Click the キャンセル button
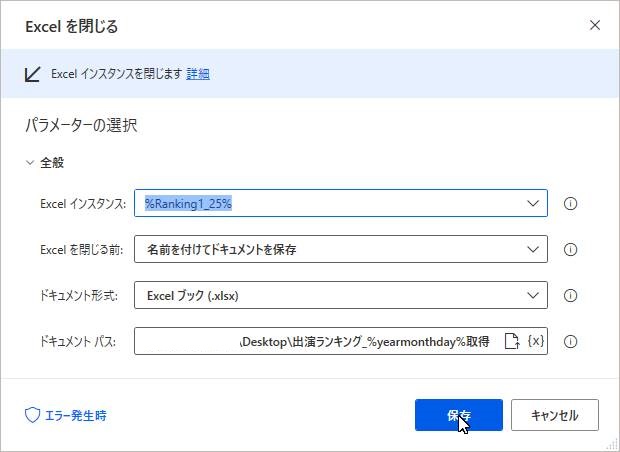Screen dimensions: 620x452 click(555, 415)
